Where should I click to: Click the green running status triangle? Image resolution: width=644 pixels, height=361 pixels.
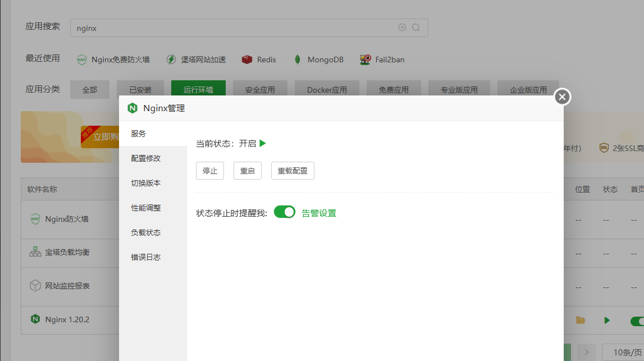[x=263, y=143]
